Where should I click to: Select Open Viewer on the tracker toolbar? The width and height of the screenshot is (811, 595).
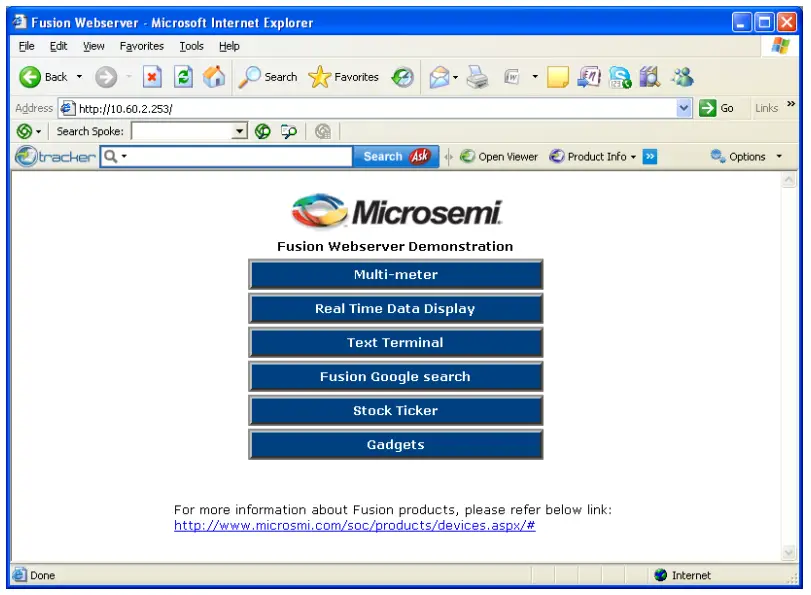[x=499, y=156]
